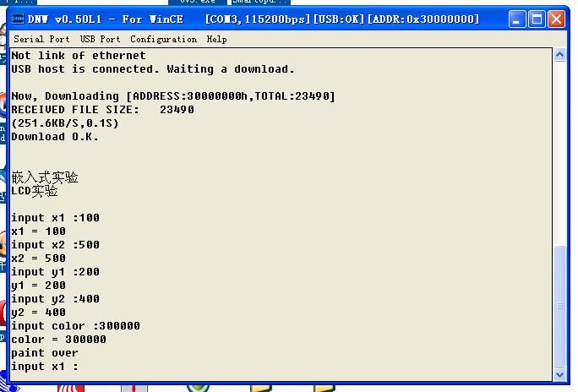
Task: Click the scrollbar down arrow
Action: (559, 374)
